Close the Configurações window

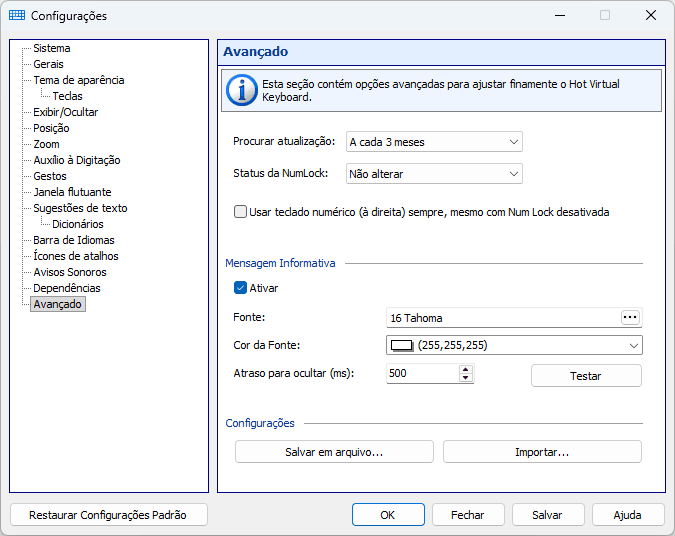coord(651,15)
